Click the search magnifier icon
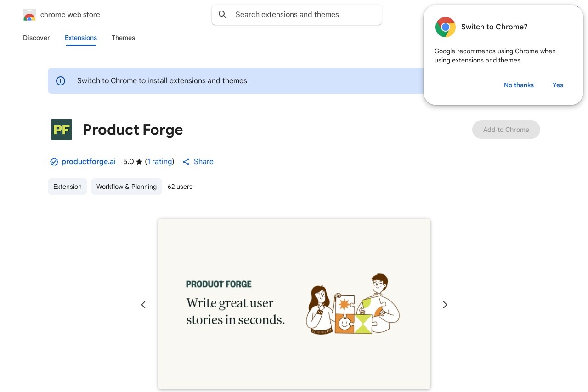Viewport: 588px width, 392px height. (223, 15)
